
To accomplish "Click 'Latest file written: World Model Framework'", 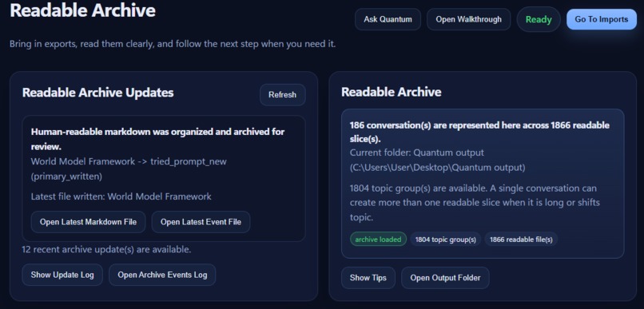I will tap(121, 196).
